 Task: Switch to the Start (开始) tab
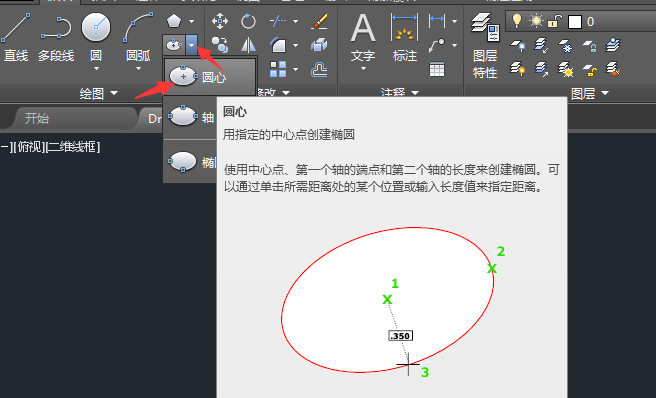pos(36,118)
